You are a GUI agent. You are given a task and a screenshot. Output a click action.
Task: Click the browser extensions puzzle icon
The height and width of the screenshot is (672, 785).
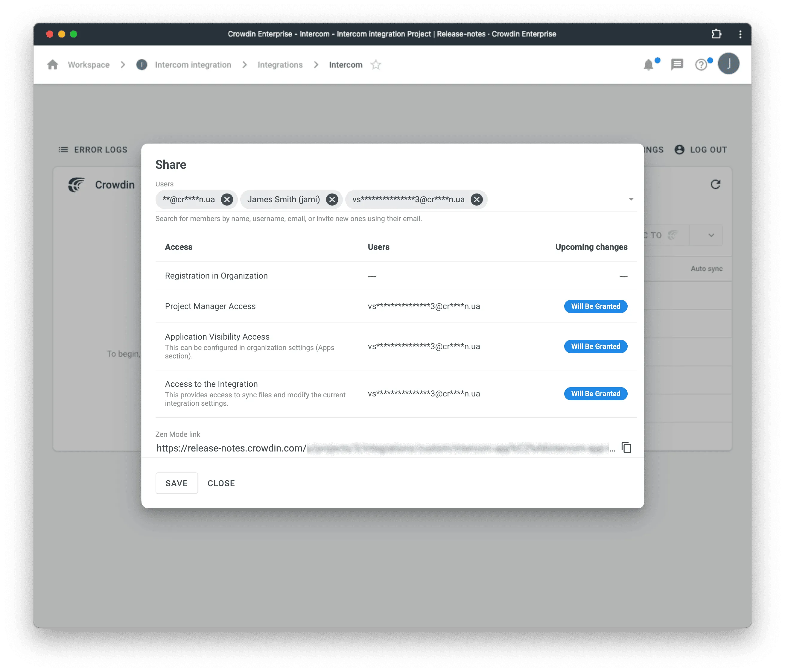(716, 34)
